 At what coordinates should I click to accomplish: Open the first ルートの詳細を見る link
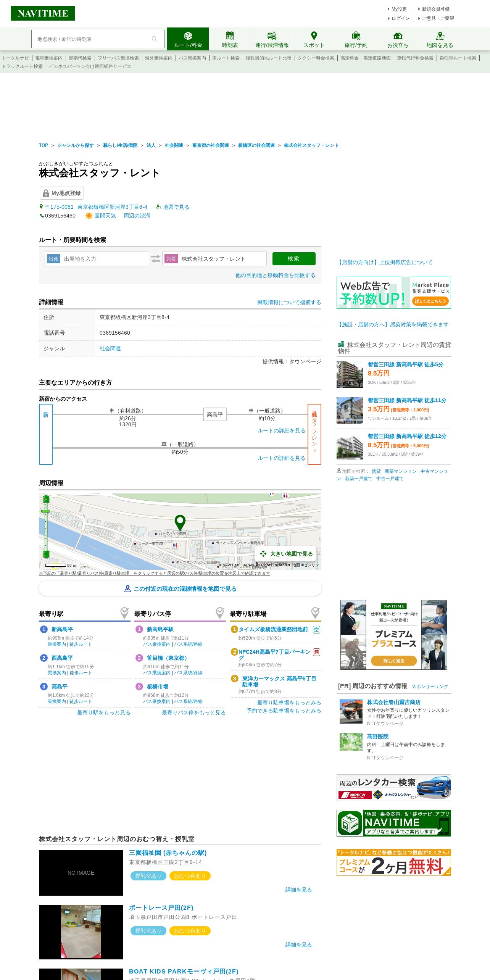281,430
